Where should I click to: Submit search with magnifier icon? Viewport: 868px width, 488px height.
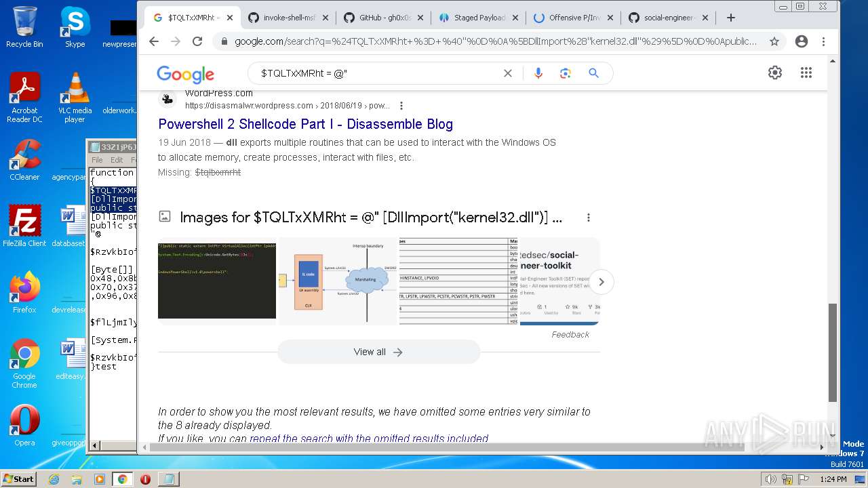pos(593,73)
